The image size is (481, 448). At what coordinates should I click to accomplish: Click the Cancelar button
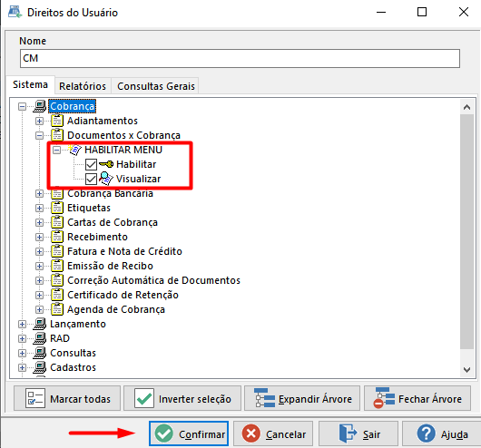273,433
